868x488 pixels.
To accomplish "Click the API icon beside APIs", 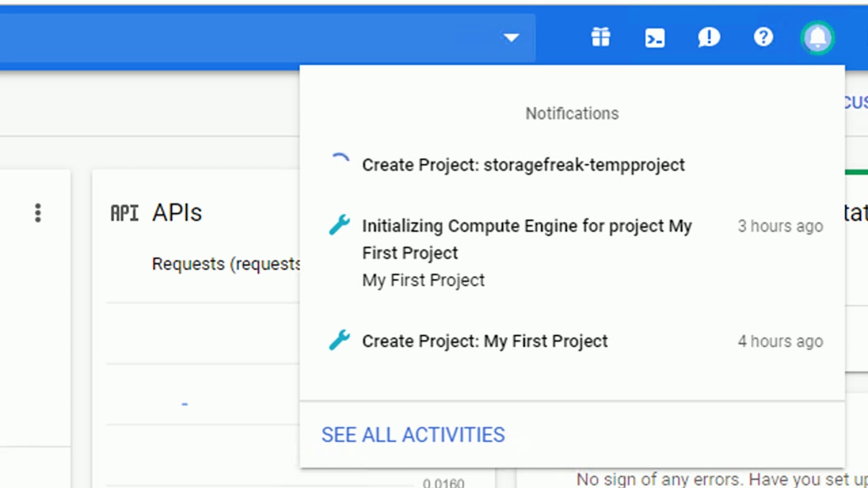I will click(125, 213).
